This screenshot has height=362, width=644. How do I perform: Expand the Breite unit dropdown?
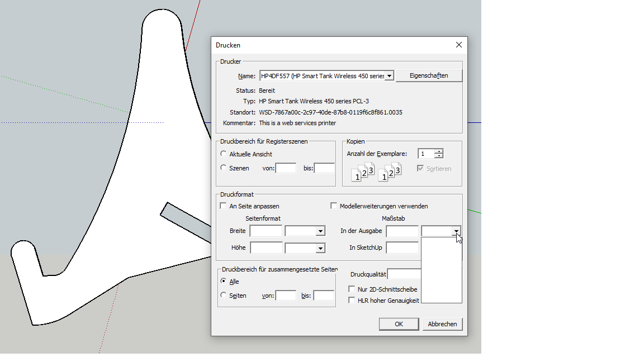[320, 231]
